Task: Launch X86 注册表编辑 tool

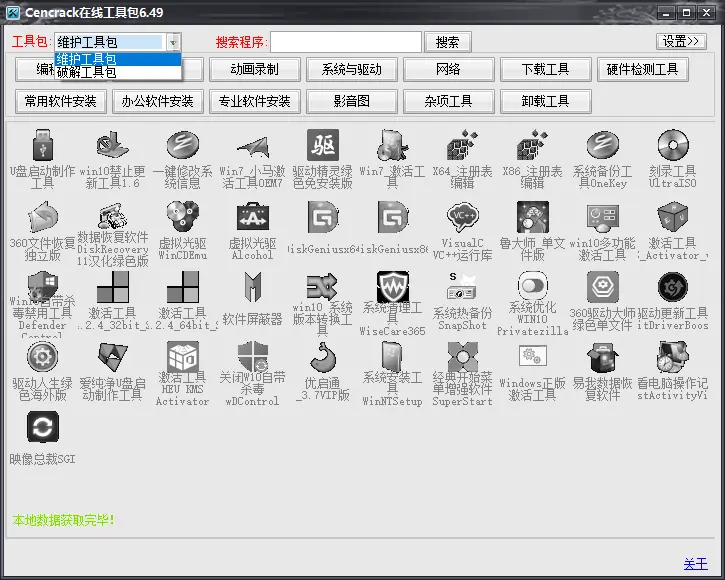Action: pos(533,146)
